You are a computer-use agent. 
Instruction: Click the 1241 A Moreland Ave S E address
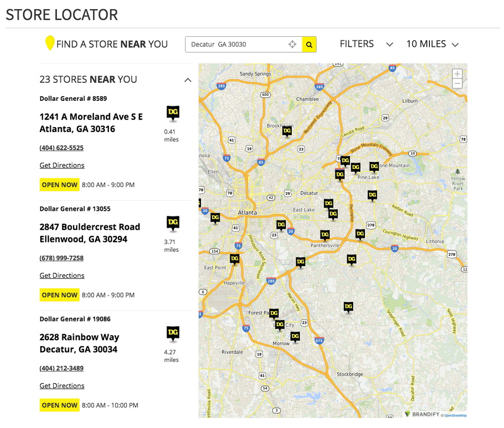click(91, 123)
